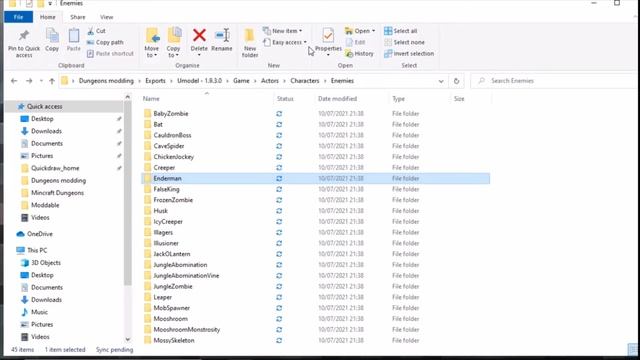This screenshot has height=360, width=640.
Task: Select the Illusioner folder
Action: pyautogui.click(x=166, y=243)
